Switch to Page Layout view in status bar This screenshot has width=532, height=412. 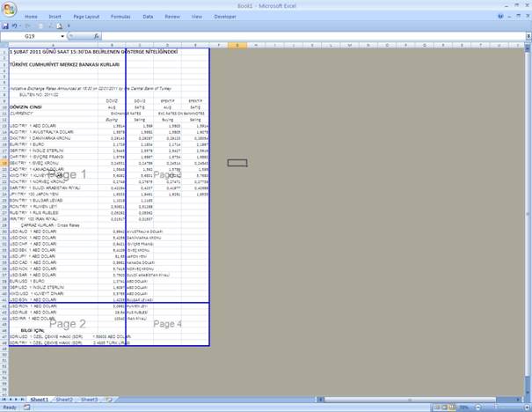tap(444, 408)
